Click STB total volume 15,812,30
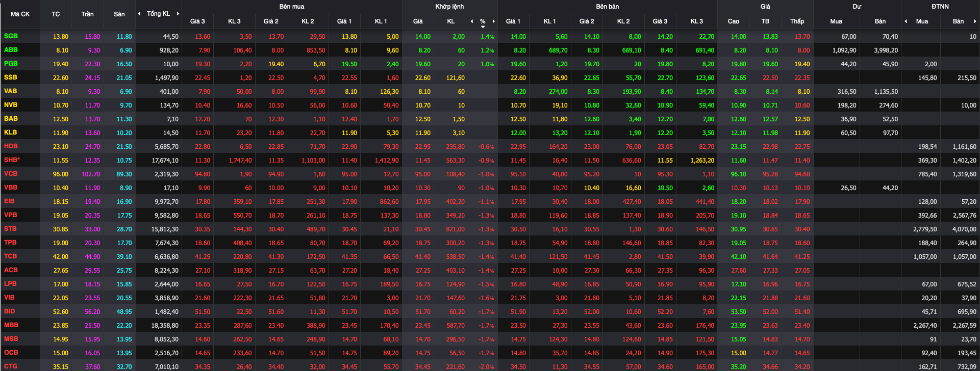Screen dimensions: 980x371 (165, 229)
